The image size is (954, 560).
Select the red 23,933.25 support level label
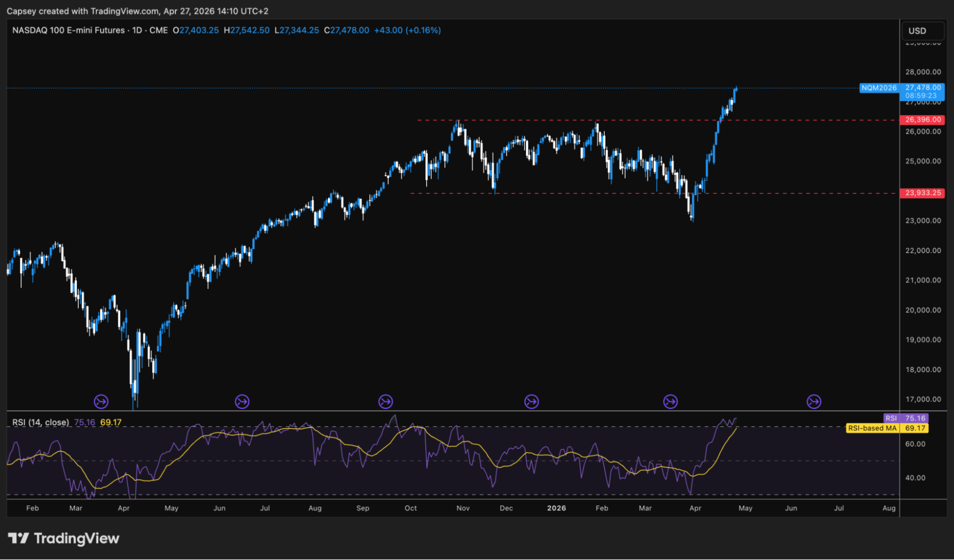923,193
